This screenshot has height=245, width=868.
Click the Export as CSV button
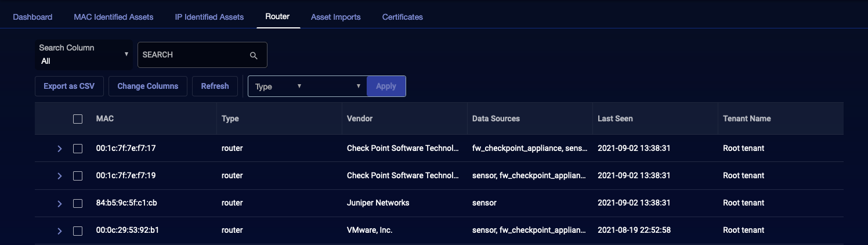click(69, 86)
